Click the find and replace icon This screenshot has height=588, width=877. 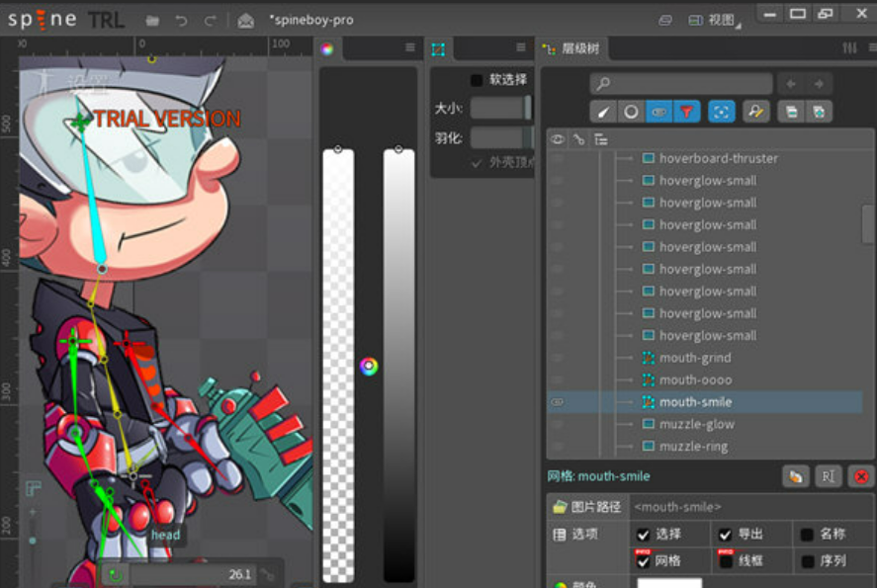click(x=756, y=112)
